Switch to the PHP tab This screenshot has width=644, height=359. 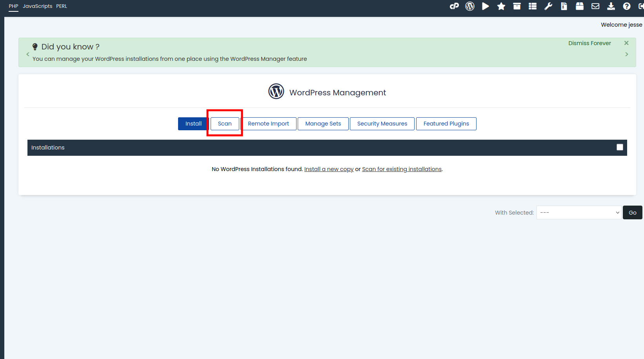coord(14,6)
